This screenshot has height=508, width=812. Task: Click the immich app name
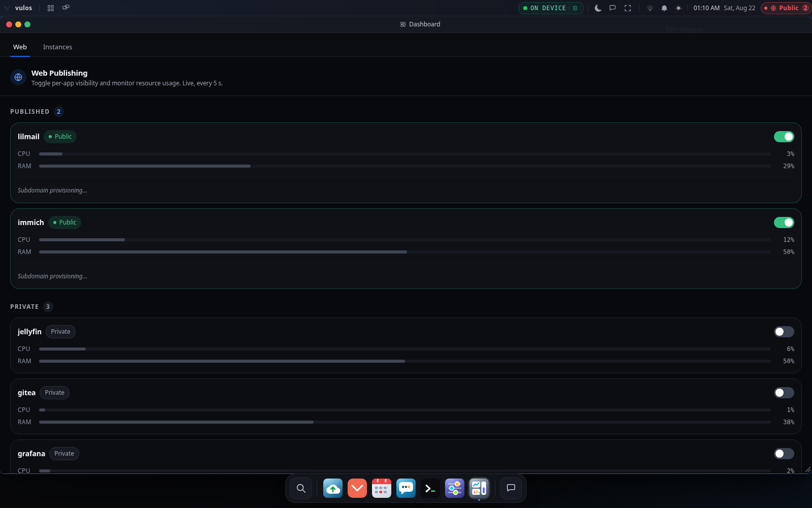click(x=31, y=223)
